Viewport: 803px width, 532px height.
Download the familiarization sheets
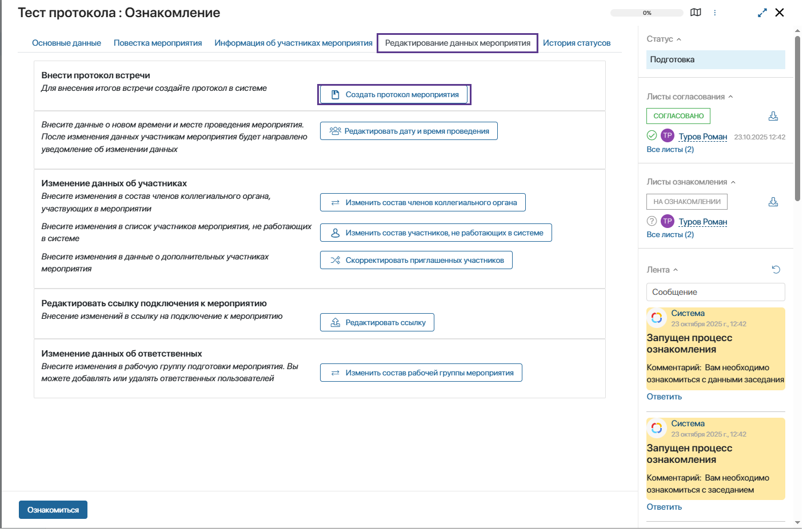(x=773, y=202)
